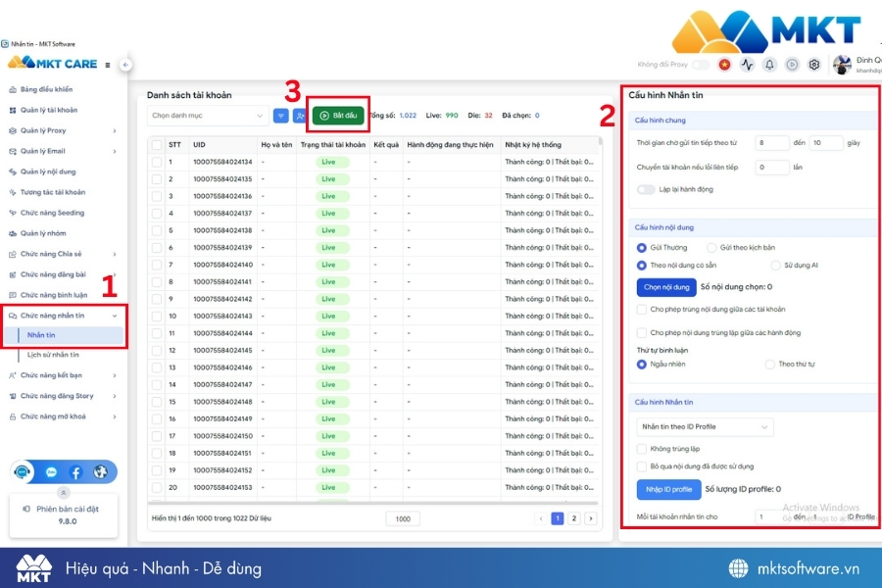Check the Không trùng lặp box
Image resolution: width=882 pixels, height=588 pixels.
coord(641,449)
